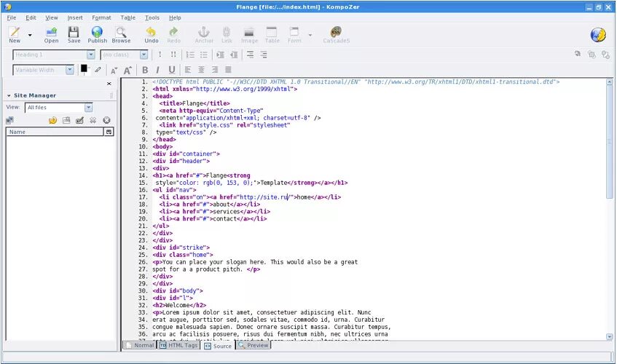This screenshot has width=617, height=364.
Task: Click the rename file icon in Site Manager
Action: pos(79,120)
